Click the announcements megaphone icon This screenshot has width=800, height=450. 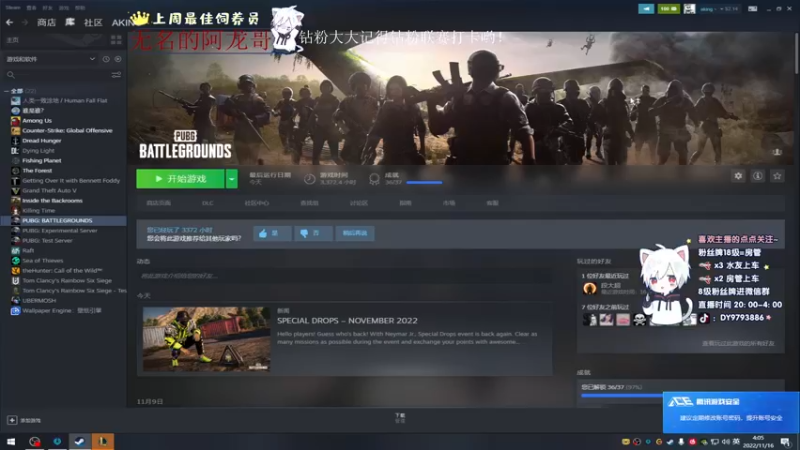(646, 9)
